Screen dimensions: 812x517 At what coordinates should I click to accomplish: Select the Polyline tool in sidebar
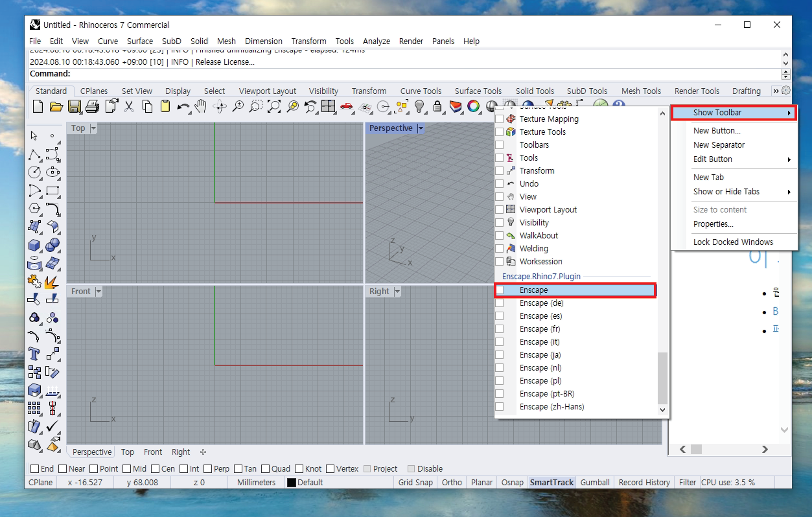pos(34,155)
